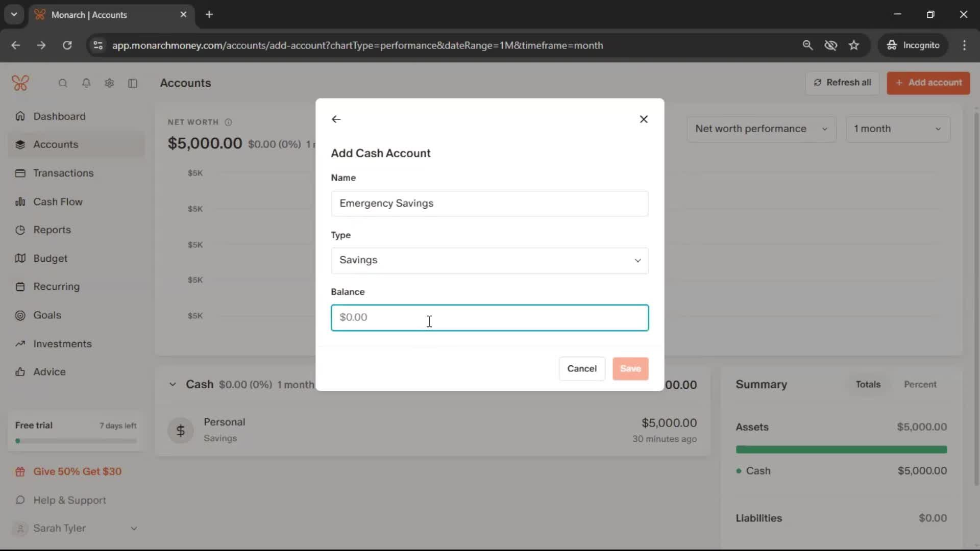Click the Monarch butterfly logo
The image size is (980, 551).
pyautogui.click(x=20, y=83)
